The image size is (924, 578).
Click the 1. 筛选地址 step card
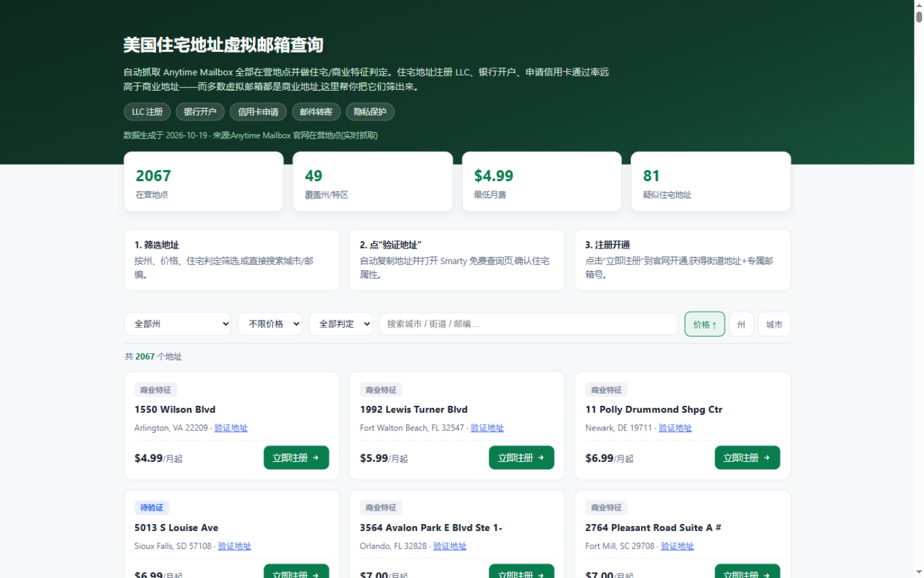(x=232, y=260)
